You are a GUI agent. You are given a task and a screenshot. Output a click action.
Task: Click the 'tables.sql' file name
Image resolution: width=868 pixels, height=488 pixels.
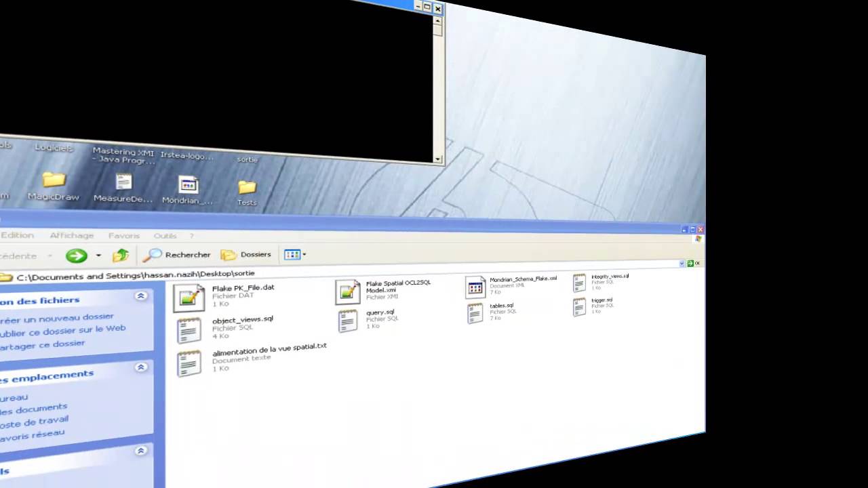[501, 306]
